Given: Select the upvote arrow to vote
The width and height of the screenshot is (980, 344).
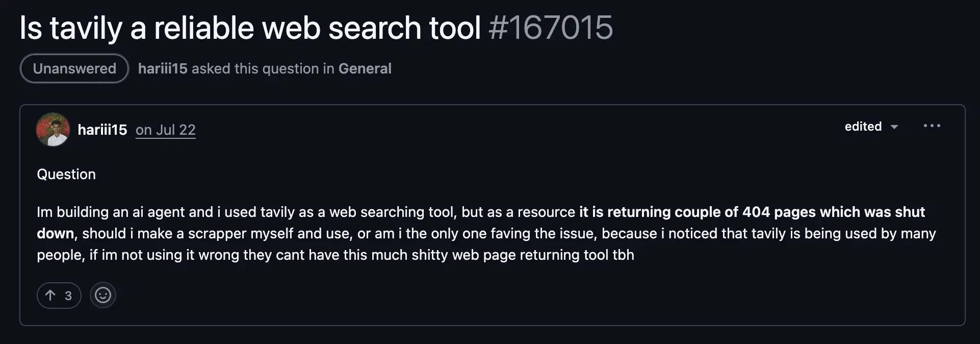Looking at the screenshot, I should coord(50,295).
